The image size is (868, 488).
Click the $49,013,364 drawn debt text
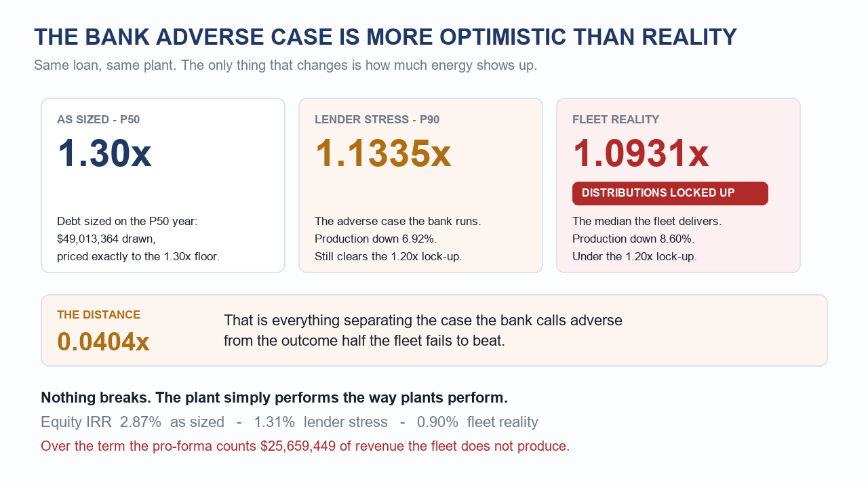point(106,239)
